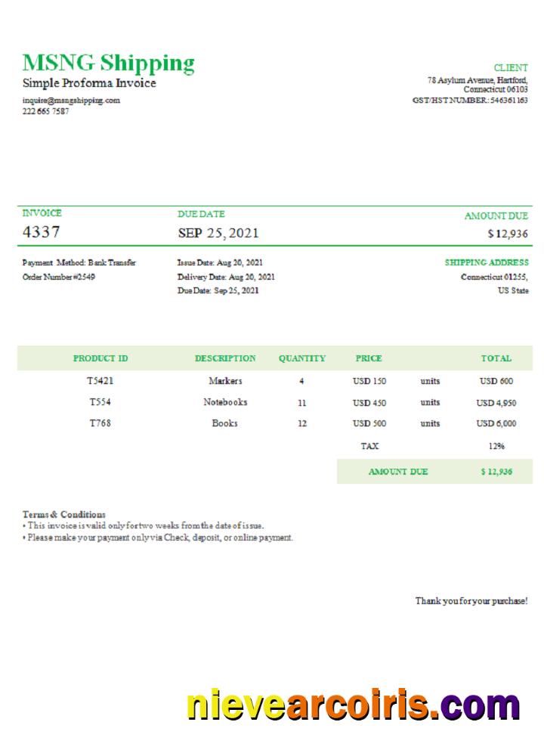This screenshot has height=756, width=544.
Task: Click the 12% tax value
Action: 496,447
